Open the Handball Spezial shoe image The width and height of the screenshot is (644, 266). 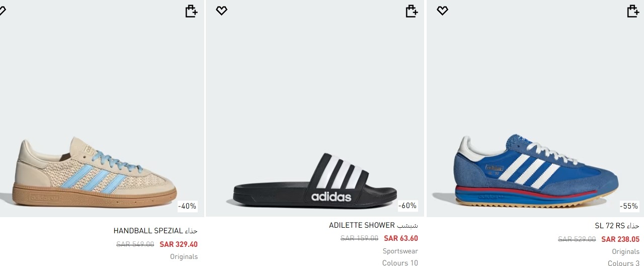pos(95,171)
